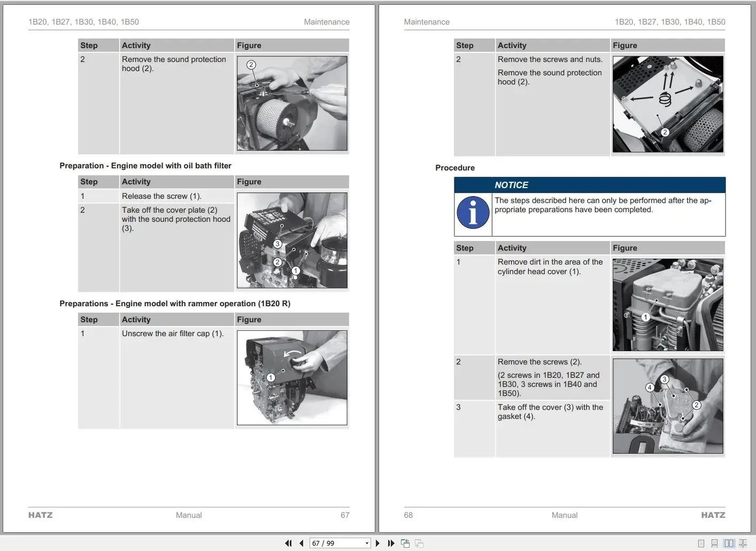Click the sound protection hood removal figure
756x551 pixels.
tap(292, 103)
